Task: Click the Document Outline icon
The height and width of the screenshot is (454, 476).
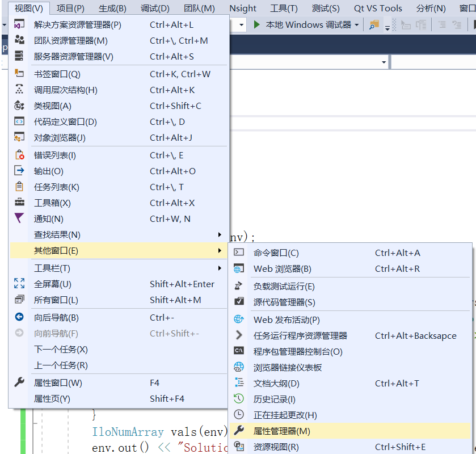Action: click(239, 382)
